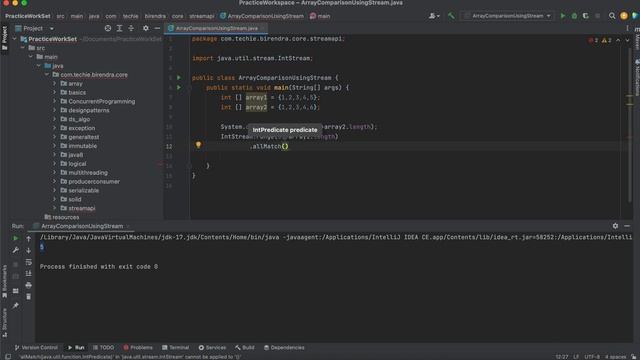Rerun program with Run panel green arrow
This screenshot has width=640, height=360.
pos(16,238)
